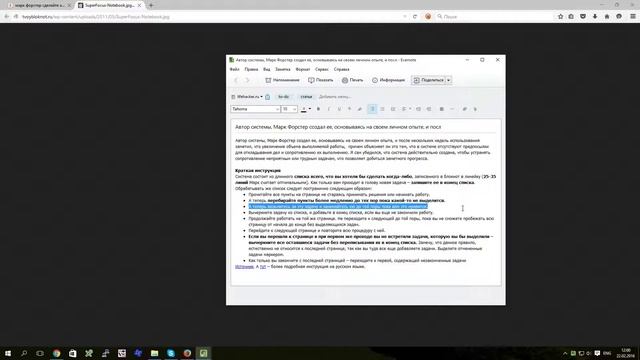Image resolution: width=640 pixels, height=360 pixels.
Task: Toggle bold formatting
Action: coord(318,109)
